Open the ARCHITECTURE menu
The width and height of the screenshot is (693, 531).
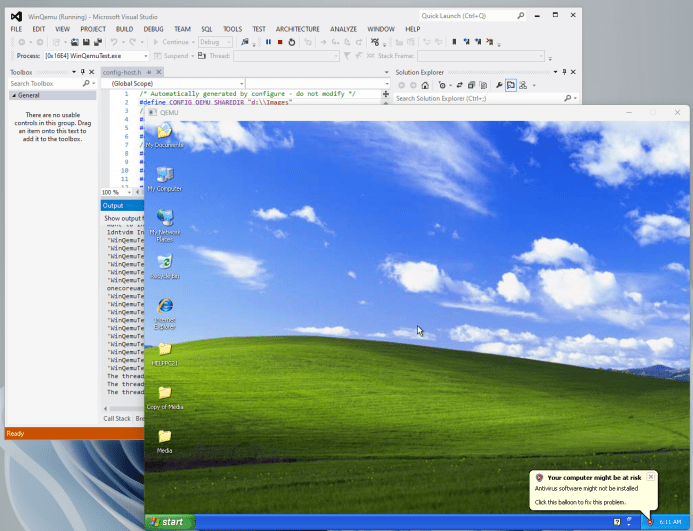(x=297, y=29)
